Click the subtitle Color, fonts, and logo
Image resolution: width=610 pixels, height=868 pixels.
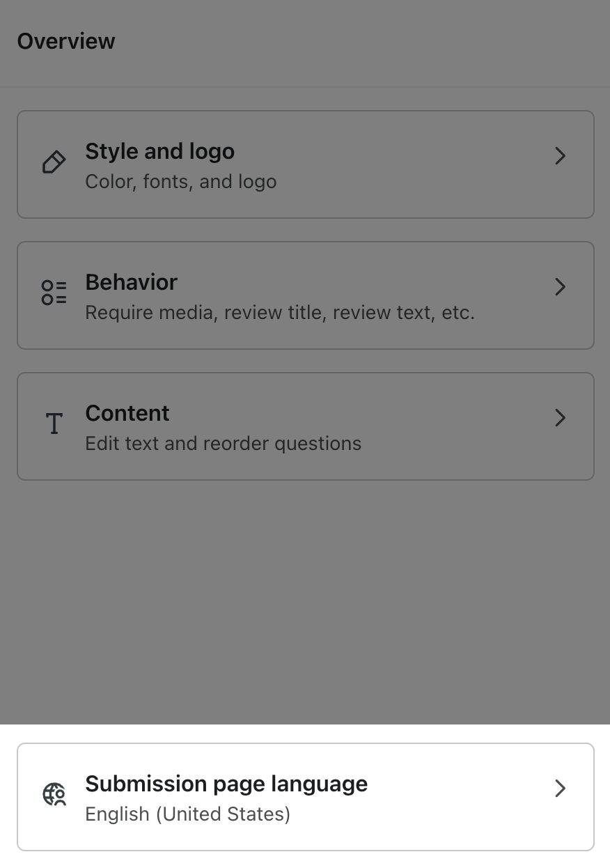[181, 181]
